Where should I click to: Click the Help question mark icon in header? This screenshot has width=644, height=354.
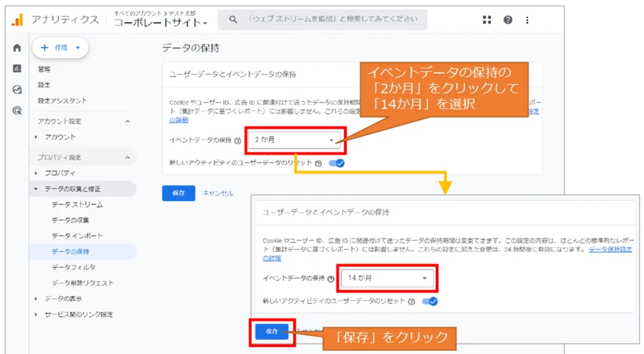click(x=508, y=20)
